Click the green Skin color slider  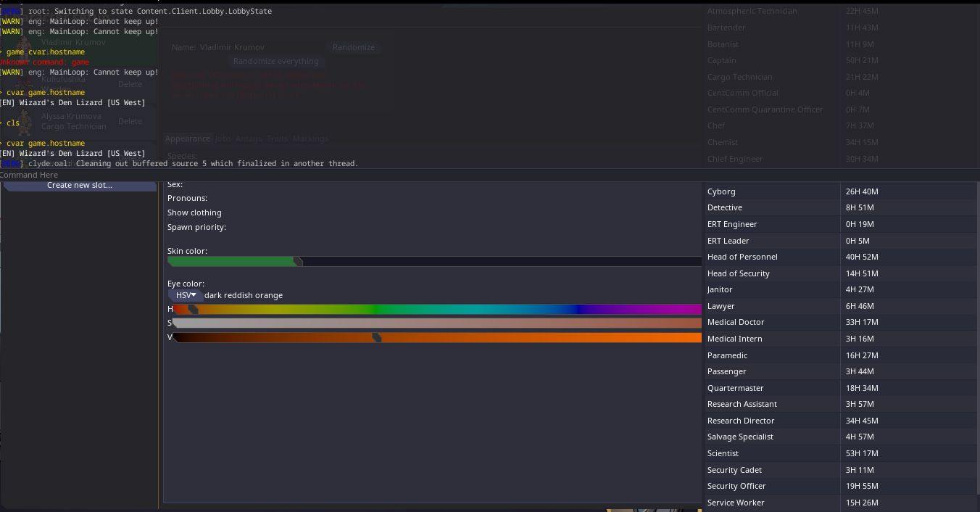pyautogui.click(x=232, y=261)
